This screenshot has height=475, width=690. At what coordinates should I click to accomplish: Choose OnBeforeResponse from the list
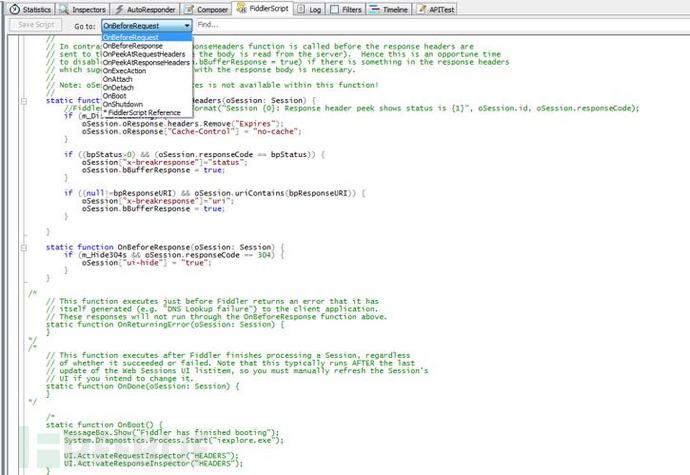click(147, 46)
